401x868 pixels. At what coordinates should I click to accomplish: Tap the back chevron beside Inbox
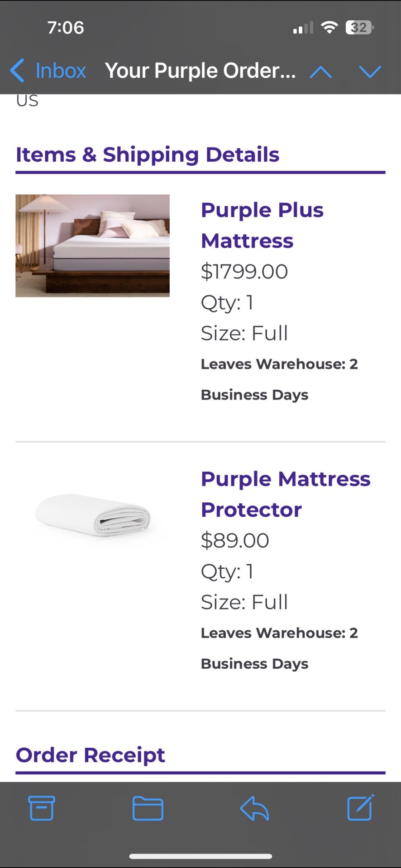[17, 71]
